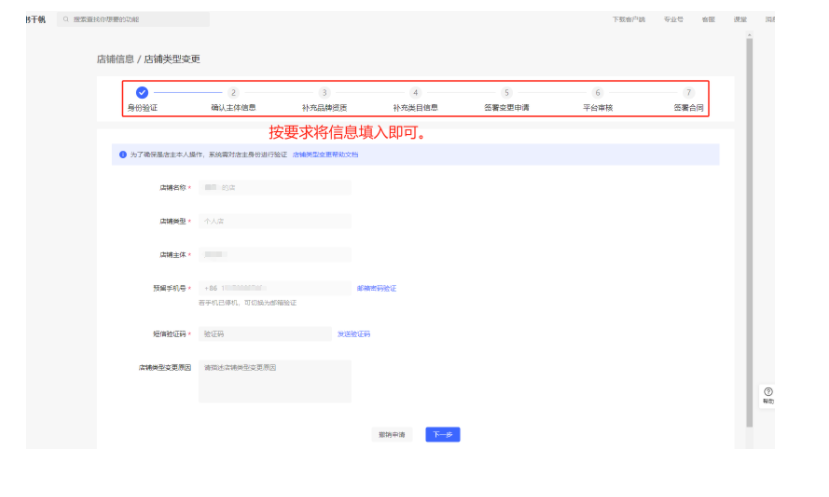Click the checked step 1 身份验证 icon
This screenshot has width=829, height=497.
pos(142,92)
